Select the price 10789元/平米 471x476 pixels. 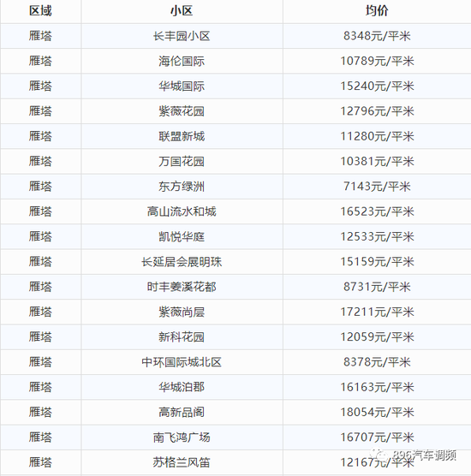(377, 62)
